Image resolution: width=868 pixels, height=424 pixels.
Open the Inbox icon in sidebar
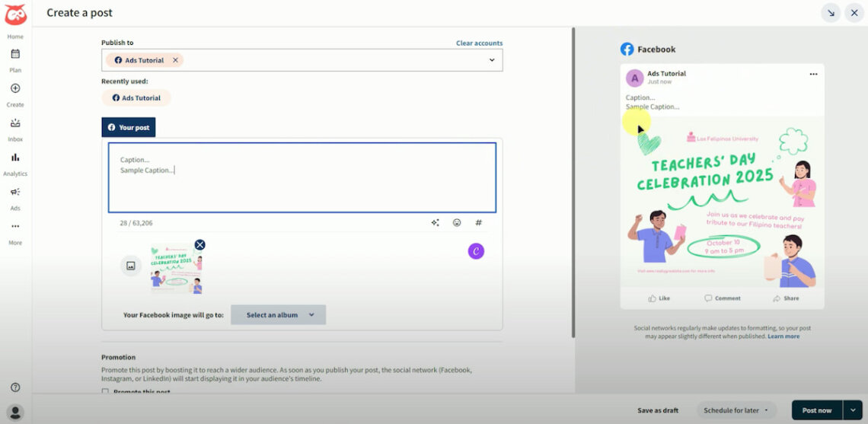pyautogui.click(x=15, y=123)
